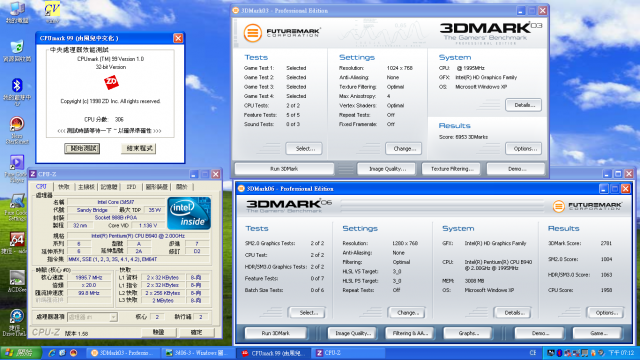Click Change... under Settings in 3DMark06
Image resolution: width=640 pixels, height=360 pixels.
point(407,313)
